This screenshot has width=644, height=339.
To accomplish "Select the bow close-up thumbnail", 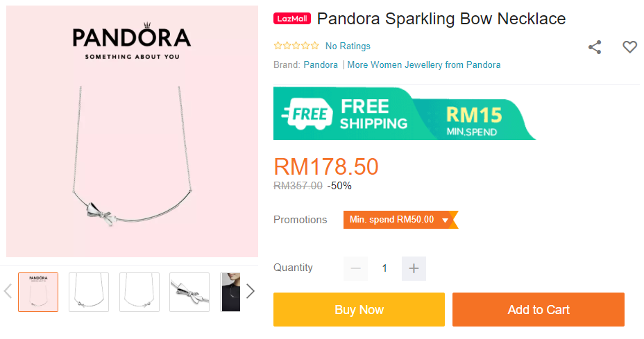I will pyautogui.click(x=189, y=292).
